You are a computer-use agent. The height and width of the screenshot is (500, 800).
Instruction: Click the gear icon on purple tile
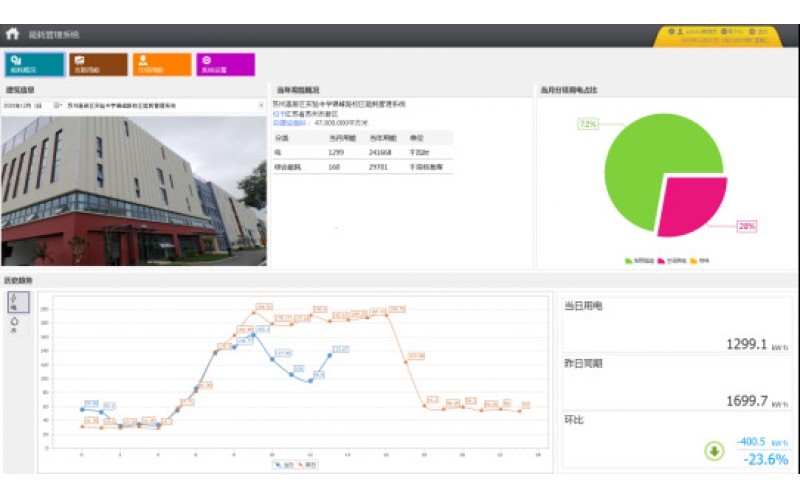click(x=206, y=60)
